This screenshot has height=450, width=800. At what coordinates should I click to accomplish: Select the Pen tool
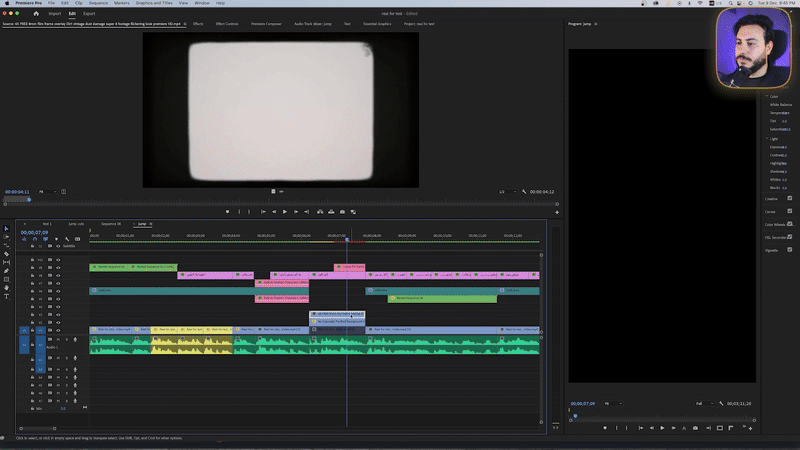(x=6, y=271)
